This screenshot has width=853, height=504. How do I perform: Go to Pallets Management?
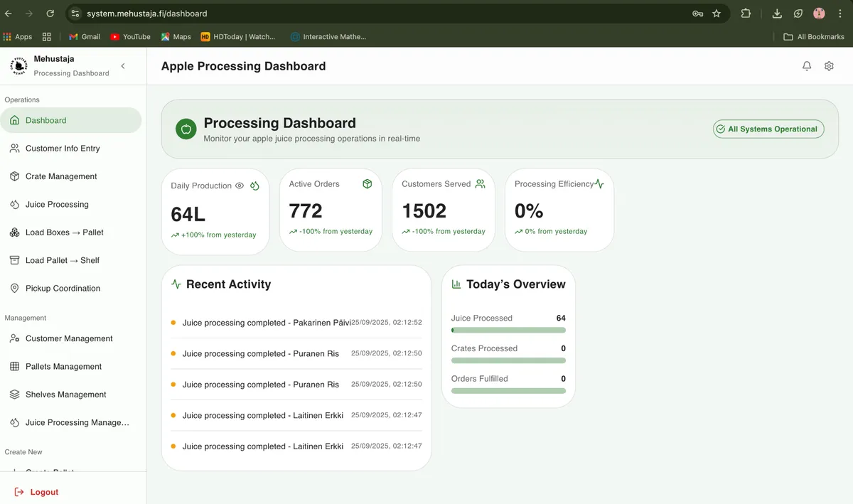(x=71, y=367)
